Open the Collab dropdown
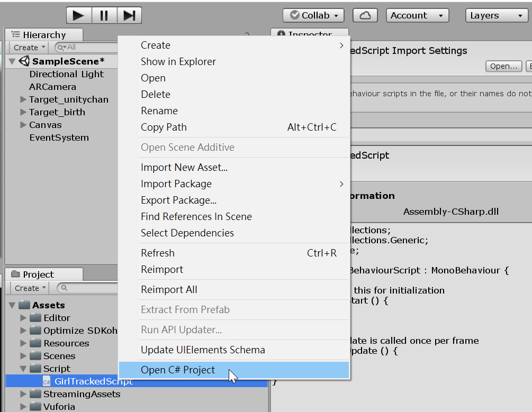The image size is (532, 412). coord(313,15)
